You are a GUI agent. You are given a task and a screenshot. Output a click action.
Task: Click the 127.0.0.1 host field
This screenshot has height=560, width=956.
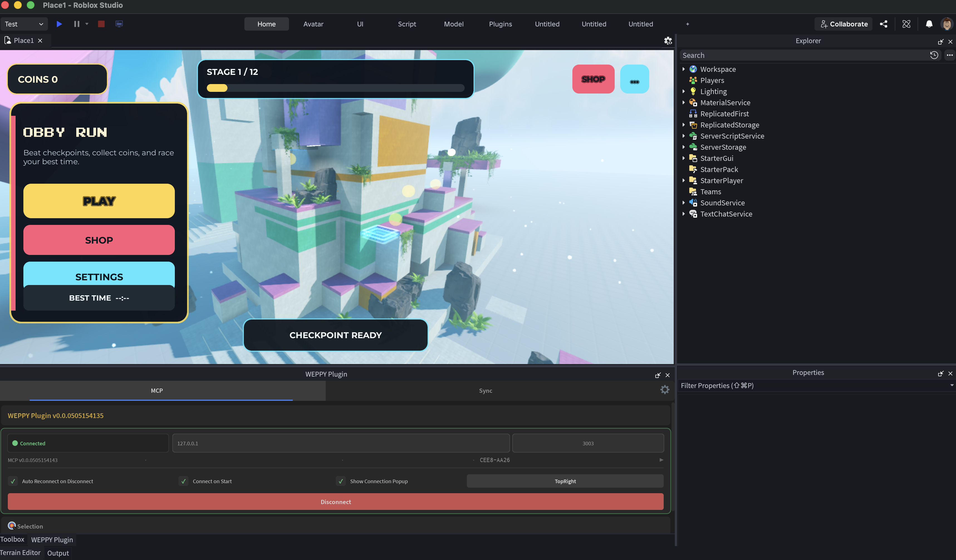[x=341, y=443]
